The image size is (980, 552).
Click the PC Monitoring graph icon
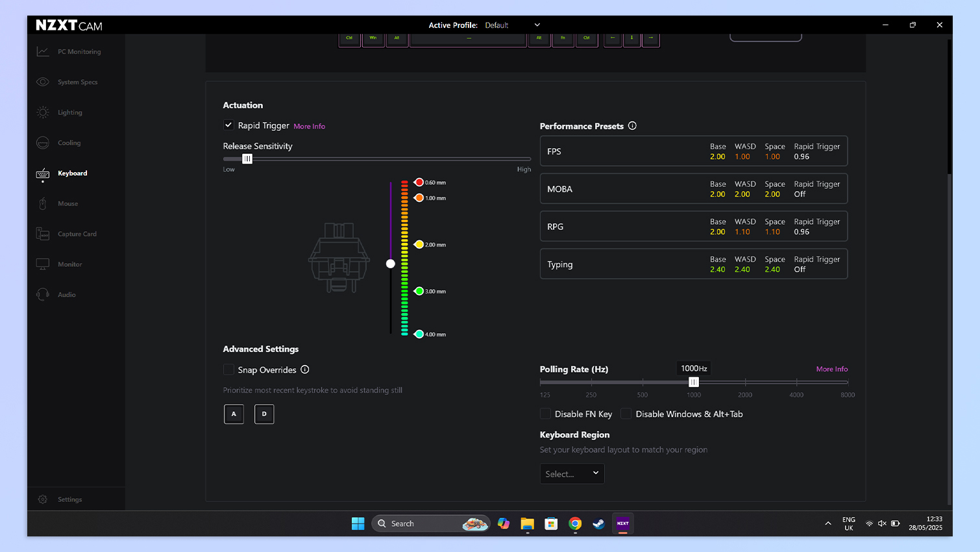click(43, 51)
